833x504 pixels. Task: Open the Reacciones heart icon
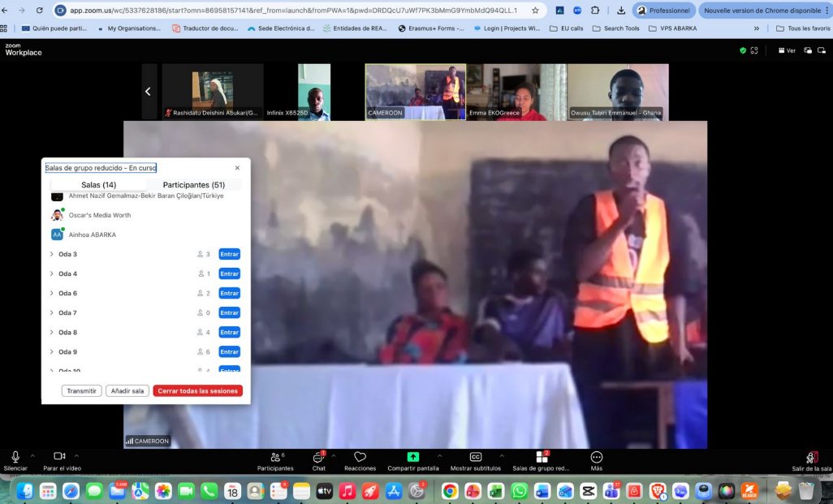360,458
